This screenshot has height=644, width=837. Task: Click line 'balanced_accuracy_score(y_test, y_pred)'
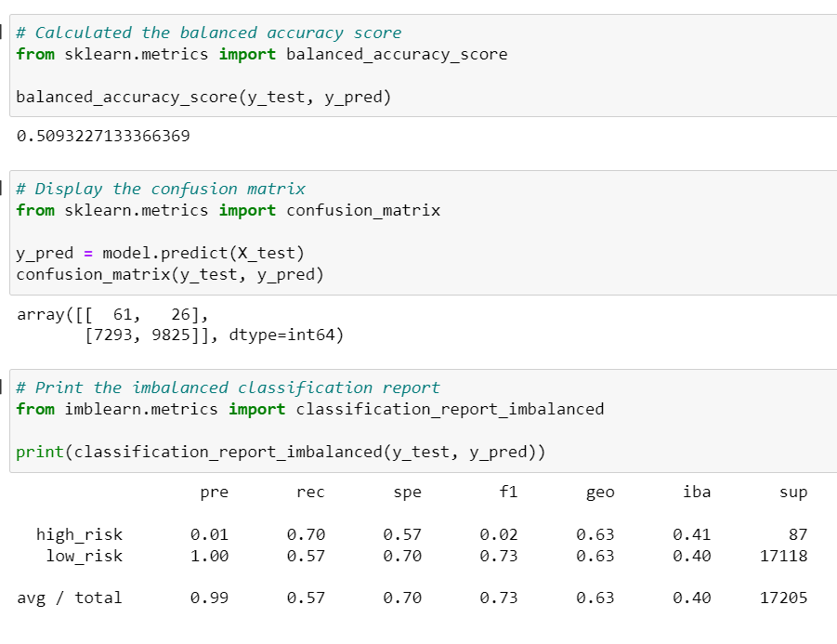(x=203, y=98)
